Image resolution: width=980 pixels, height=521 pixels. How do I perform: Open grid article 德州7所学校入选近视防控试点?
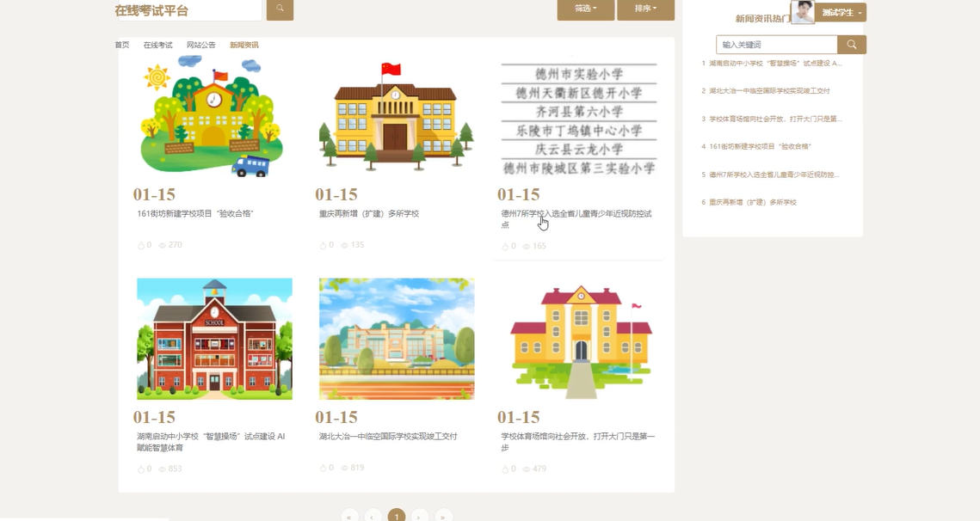[576, 219]
